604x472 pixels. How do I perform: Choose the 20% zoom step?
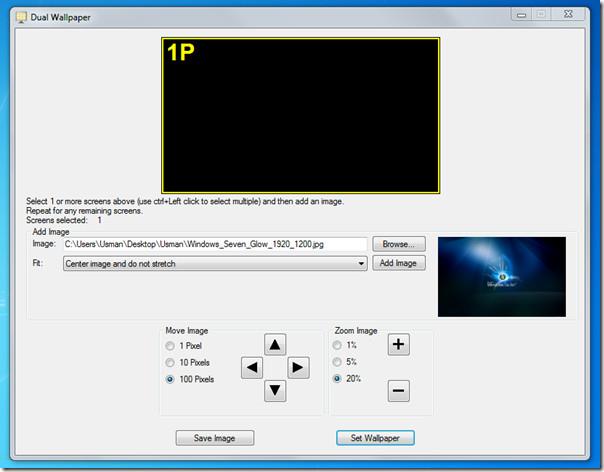pos(339,379)
